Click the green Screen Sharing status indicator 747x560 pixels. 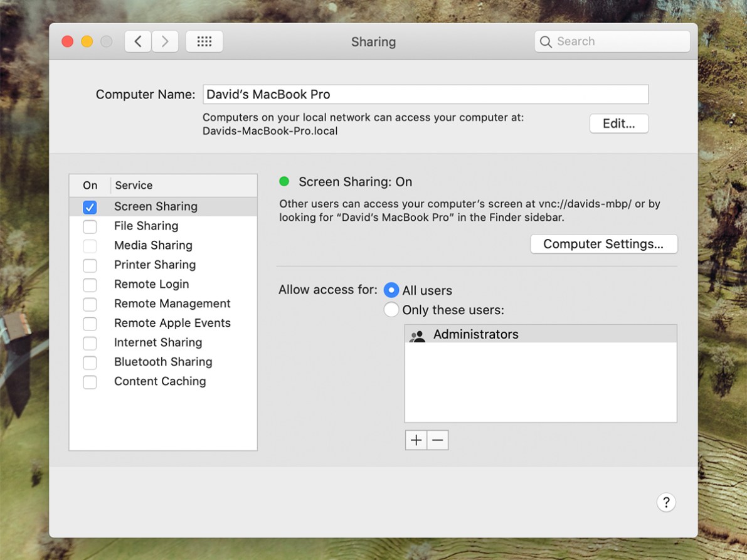click(x=284, y=181)
